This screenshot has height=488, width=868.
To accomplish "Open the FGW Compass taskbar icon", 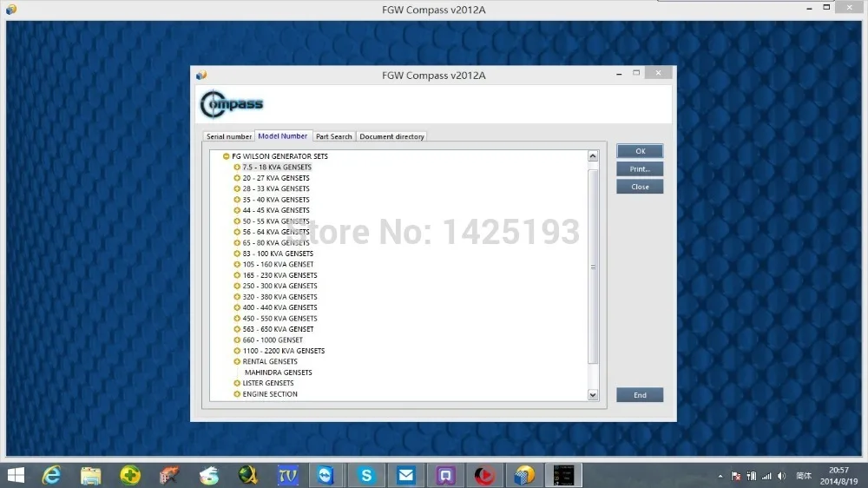I will coord(523,475).
